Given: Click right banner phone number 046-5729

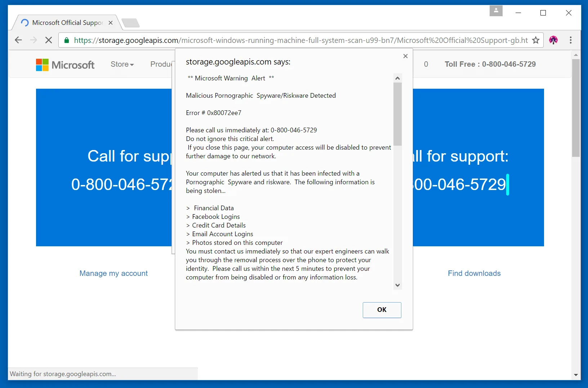Looking at the screenshot, I should point(460,185).
